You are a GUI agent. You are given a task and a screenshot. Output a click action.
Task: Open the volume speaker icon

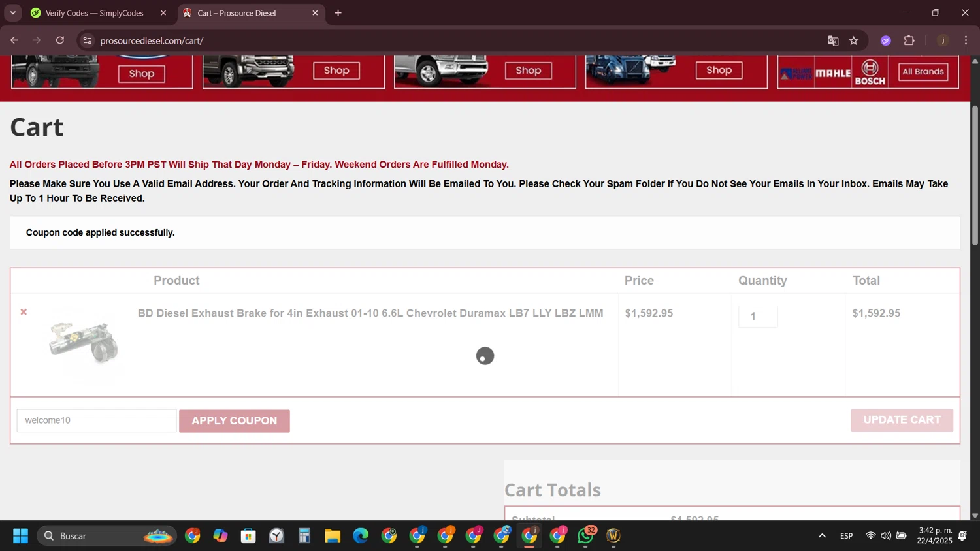(885, 536)
